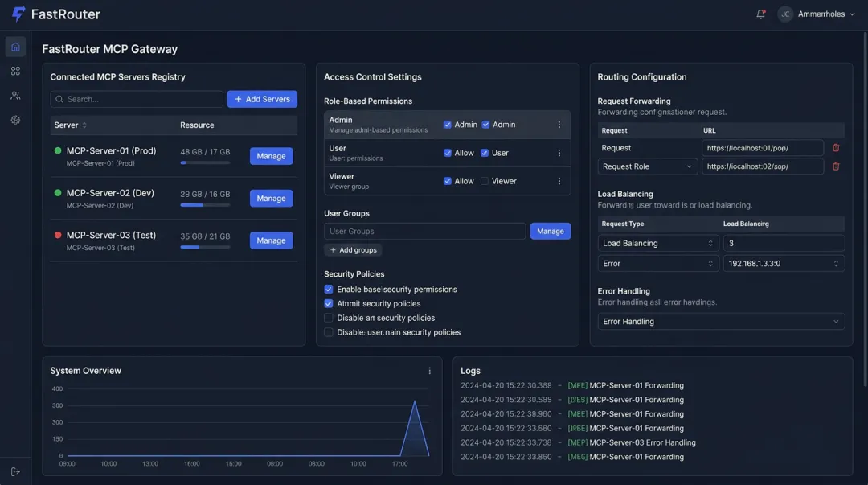Click the Request Type column header
Image resolution: width=868 pixels, height=485 pixels.
coord(623,224)
